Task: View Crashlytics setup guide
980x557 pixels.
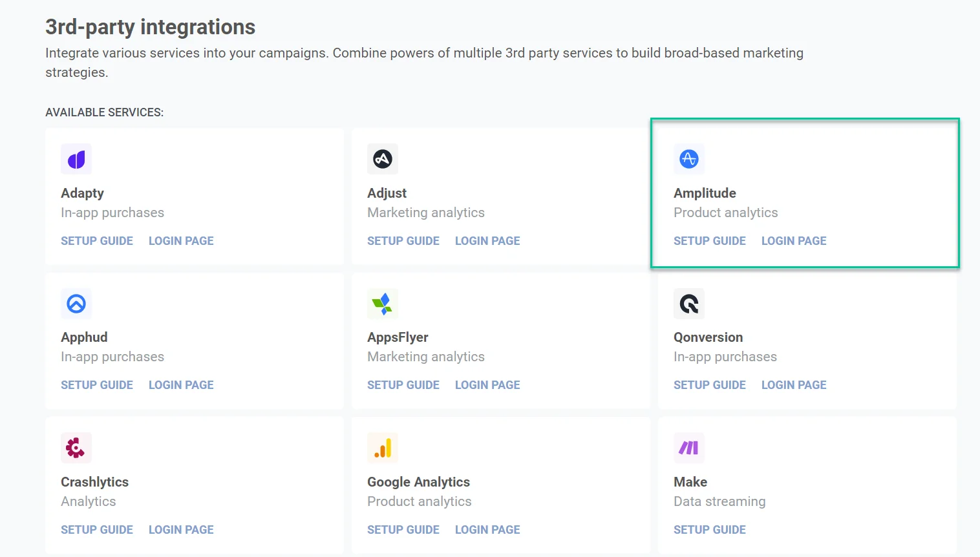Action: click(97, 530)
